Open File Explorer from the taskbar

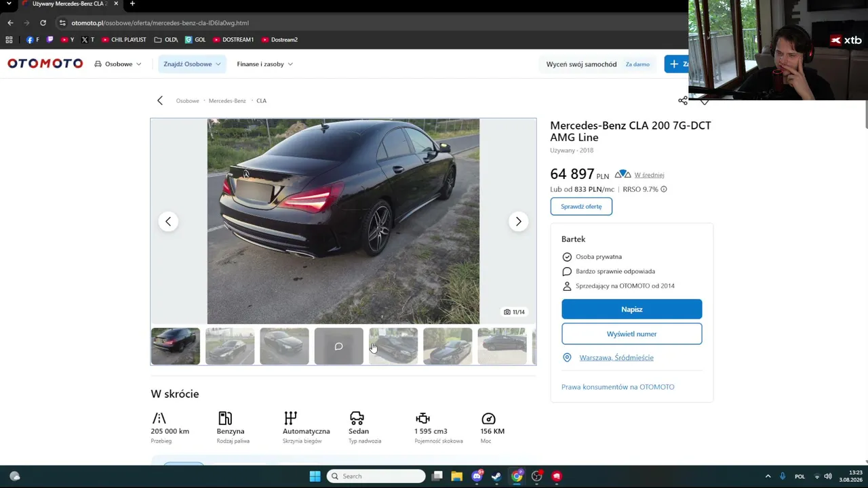[457, 476]
